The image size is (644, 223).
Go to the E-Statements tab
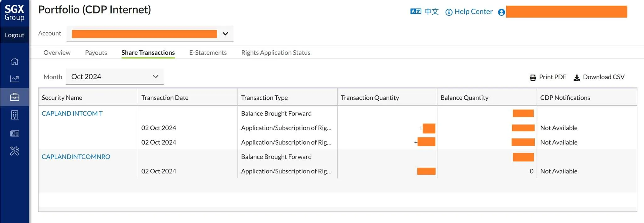pyautogui.click(x=208, y=53)
